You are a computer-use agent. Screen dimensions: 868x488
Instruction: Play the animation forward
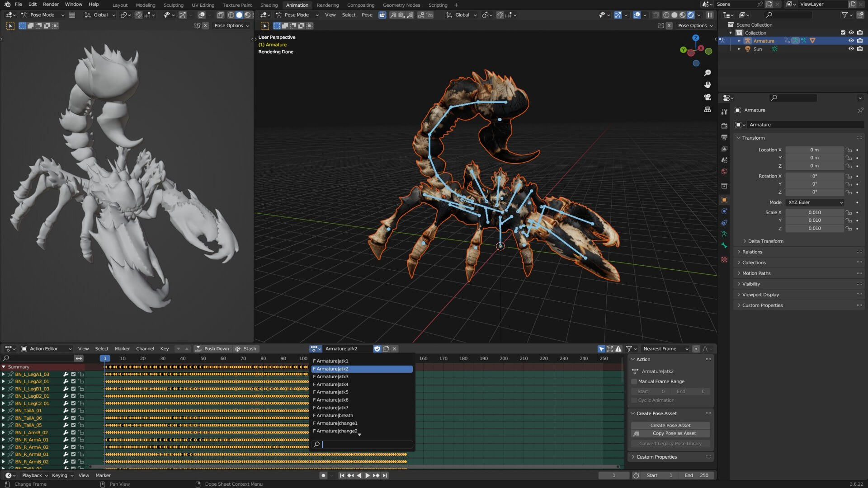coord(368,475)
